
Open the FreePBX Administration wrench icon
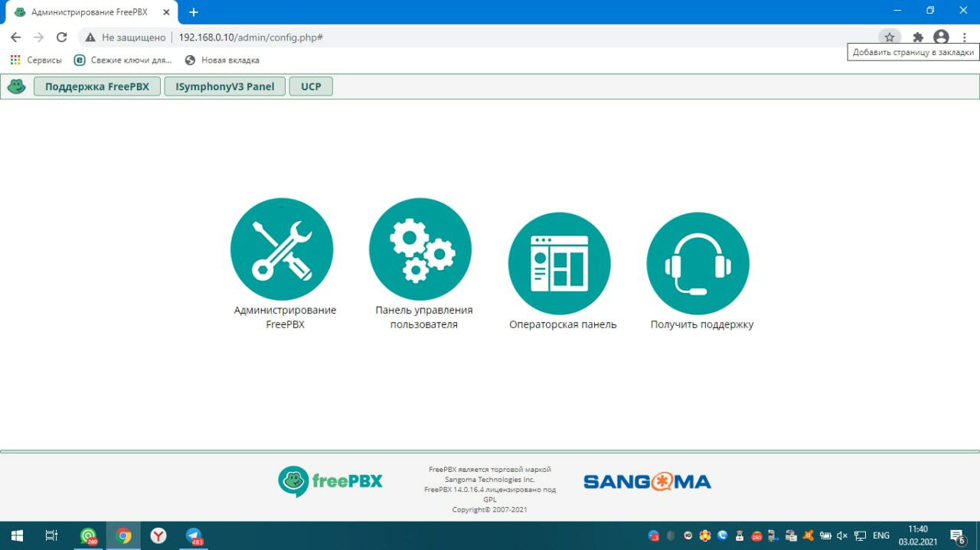(x=282, y=249)
